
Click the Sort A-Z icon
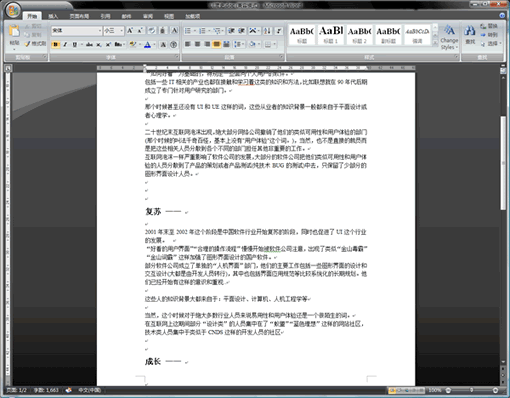tap(267, 31)
